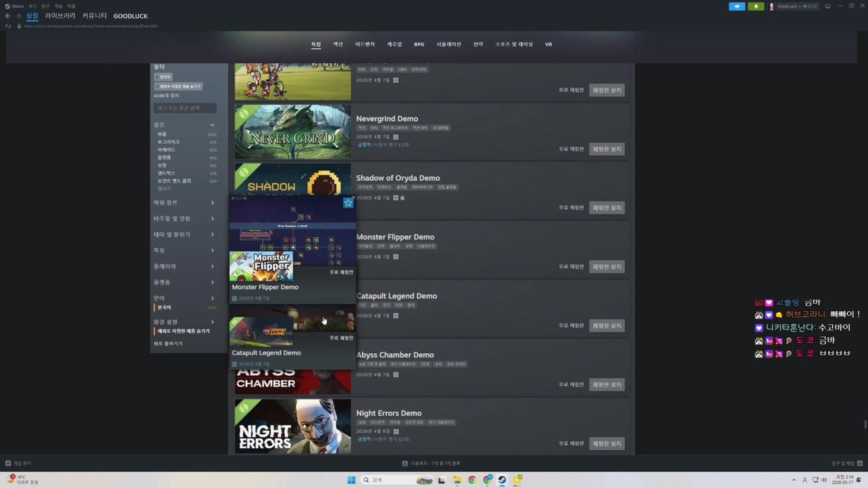This screenshot has height=488, width=868.
Task: Switch to Steam in the taskbar
Action: pyautogui.click(x=502, y=480)
